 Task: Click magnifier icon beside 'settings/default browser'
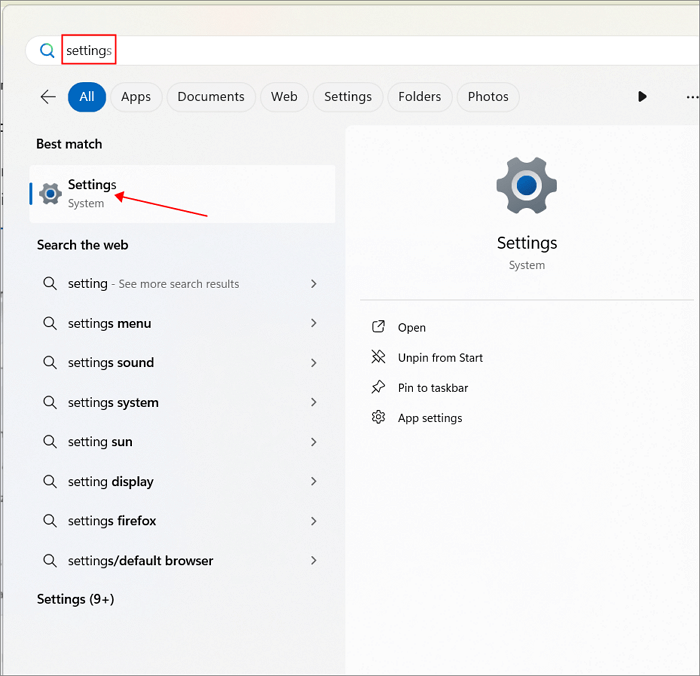(x=50, y=560)
